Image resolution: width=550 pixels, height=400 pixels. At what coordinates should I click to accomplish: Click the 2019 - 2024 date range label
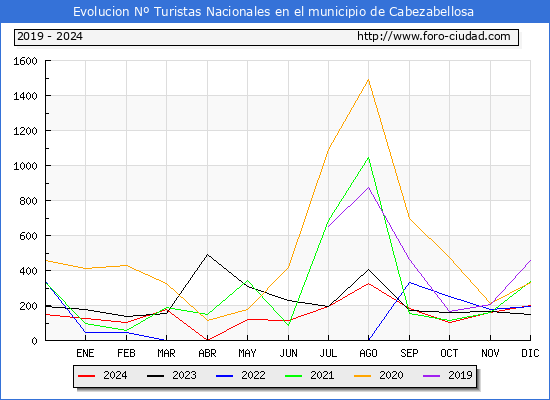click(50, 36)
